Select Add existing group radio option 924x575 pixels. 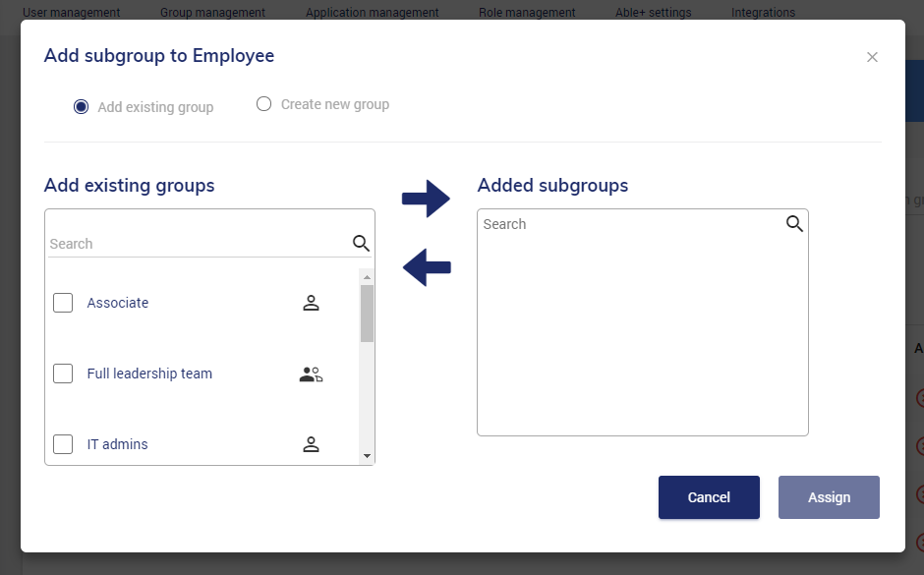82,106
